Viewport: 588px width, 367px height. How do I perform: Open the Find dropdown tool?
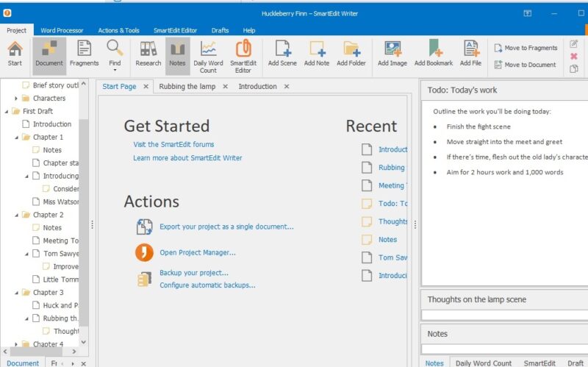[x=115, y=56]
